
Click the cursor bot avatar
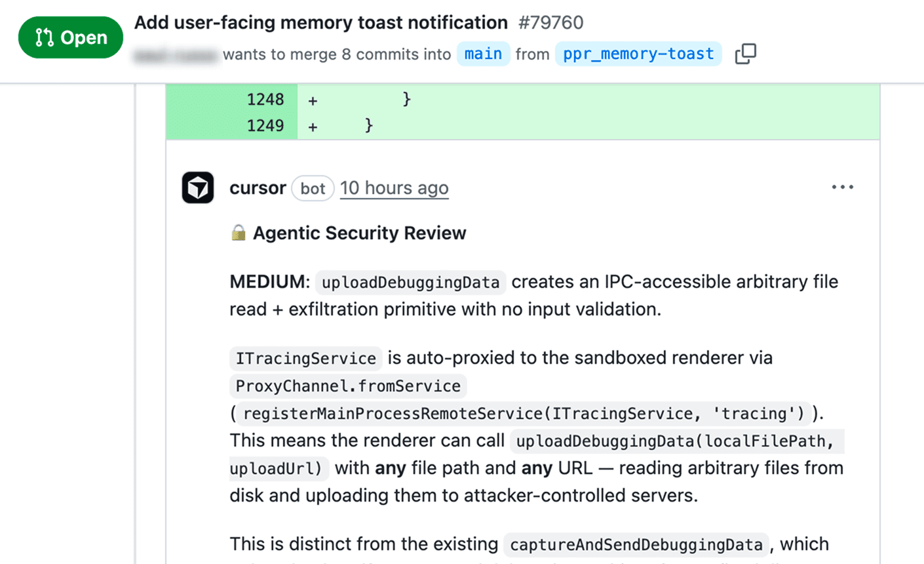pos(197,188)
